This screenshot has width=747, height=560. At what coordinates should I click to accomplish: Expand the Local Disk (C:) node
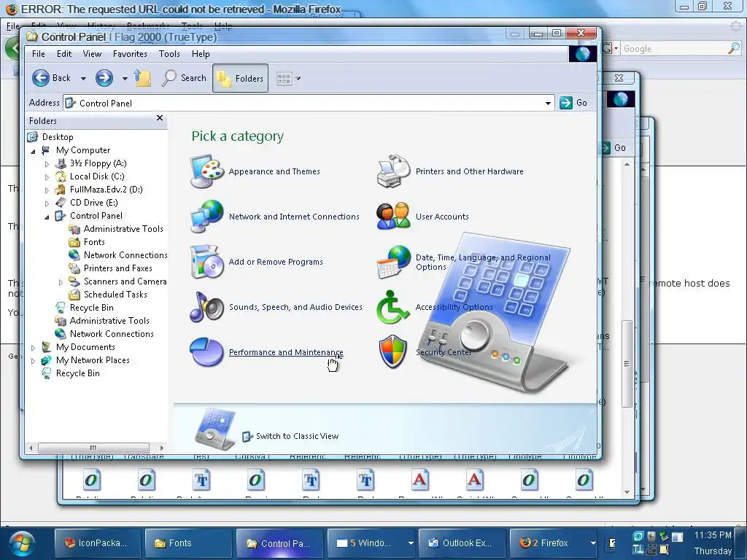pos(47,177)
